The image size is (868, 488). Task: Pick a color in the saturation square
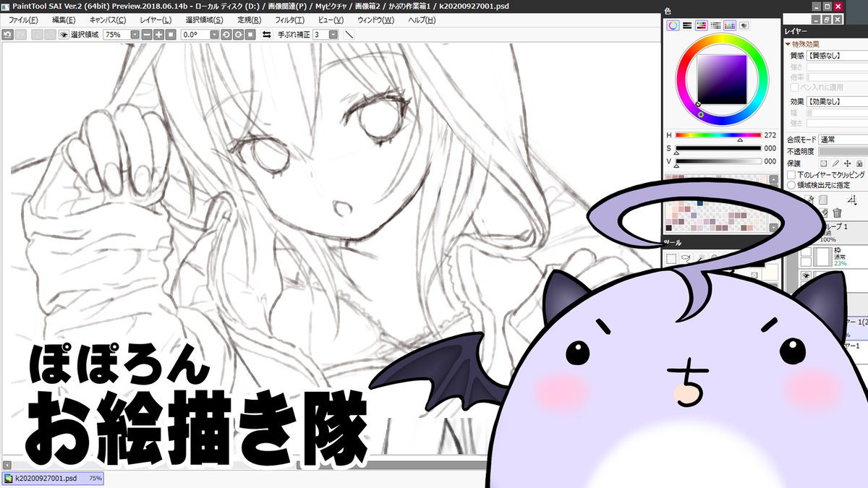coord(722,80)
